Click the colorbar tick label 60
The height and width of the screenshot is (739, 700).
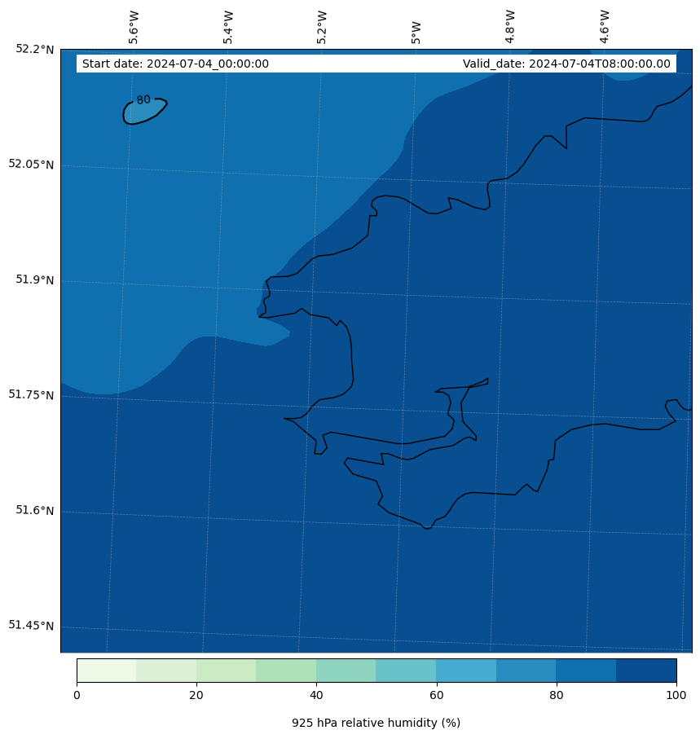click(x=436, y=695)
